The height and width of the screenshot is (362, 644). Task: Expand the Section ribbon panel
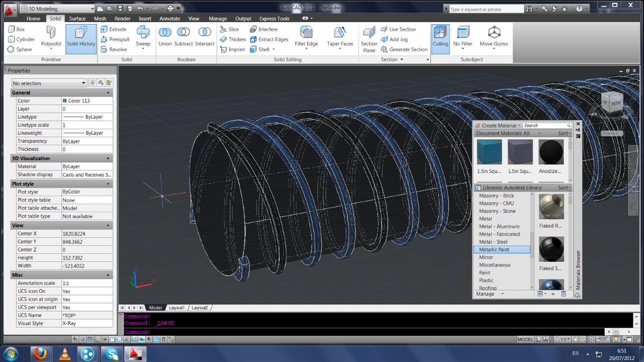point(392,59)
